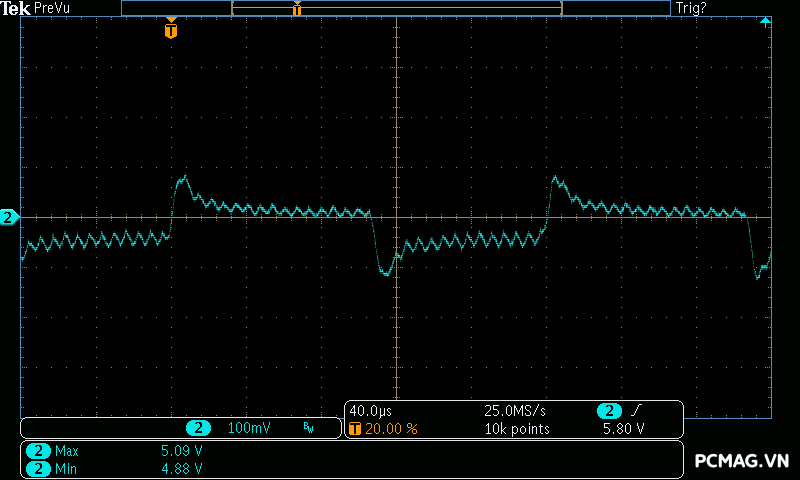Select the channel 2 ground reference marker

[9, 217]
